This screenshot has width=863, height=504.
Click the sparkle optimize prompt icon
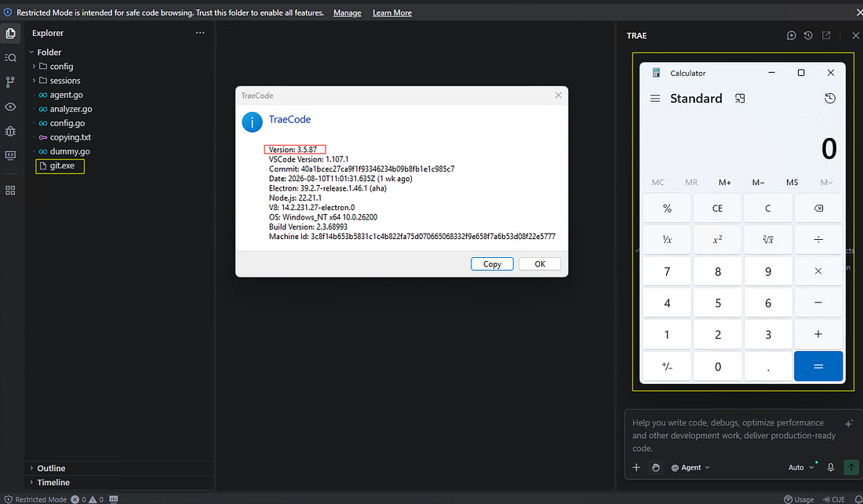coord(849,423)
